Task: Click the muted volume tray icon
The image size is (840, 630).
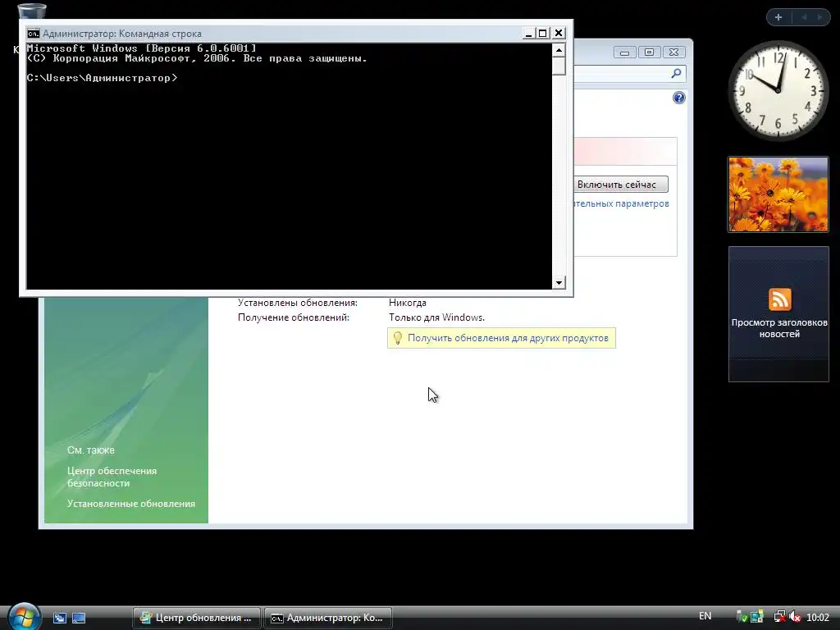Action: tap(795, 617)
